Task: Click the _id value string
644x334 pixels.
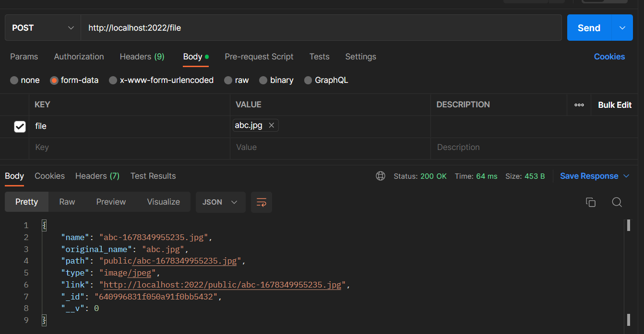Action: 156,297
